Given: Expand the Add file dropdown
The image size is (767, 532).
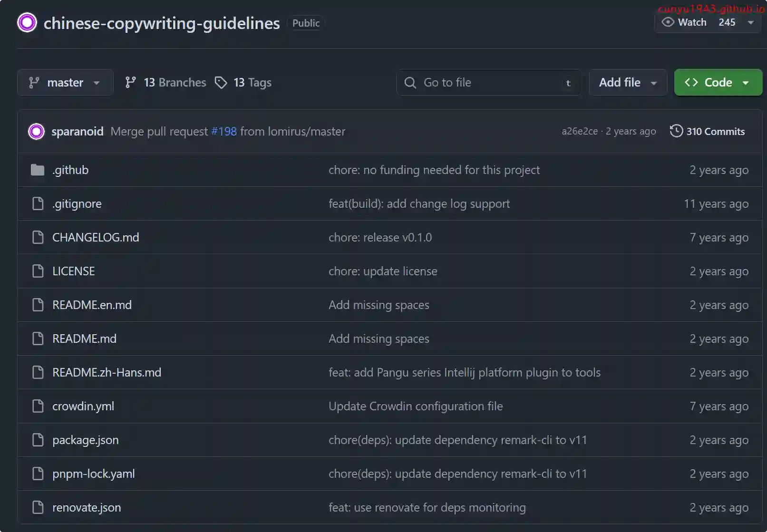Looking at the screenshot, I should pyautogui.click(x=627, y=83).
